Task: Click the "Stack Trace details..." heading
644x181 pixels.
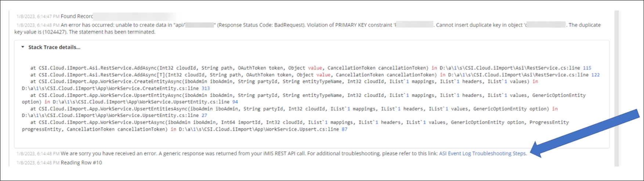Action: (x=54, y=47)
